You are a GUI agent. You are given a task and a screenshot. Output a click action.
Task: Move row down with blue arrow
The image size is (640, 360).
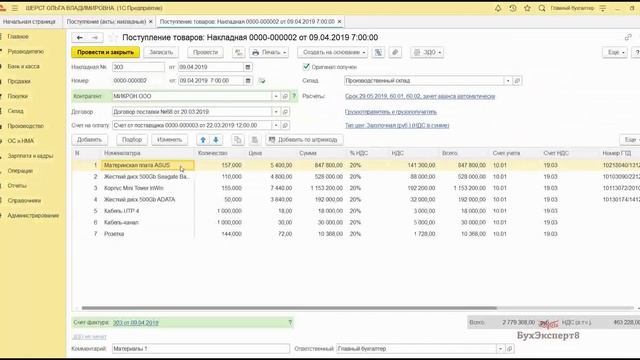216,140
